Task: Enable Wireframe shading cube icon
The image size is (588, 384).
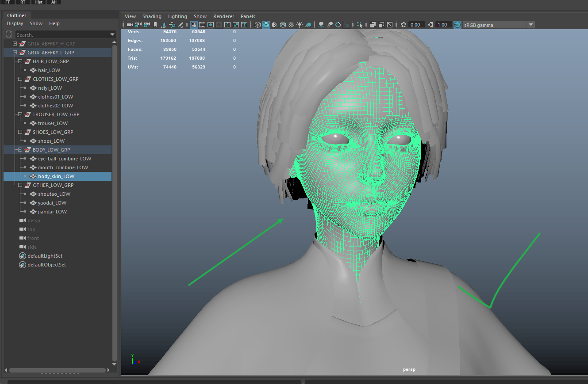Action: pos(257,25)
